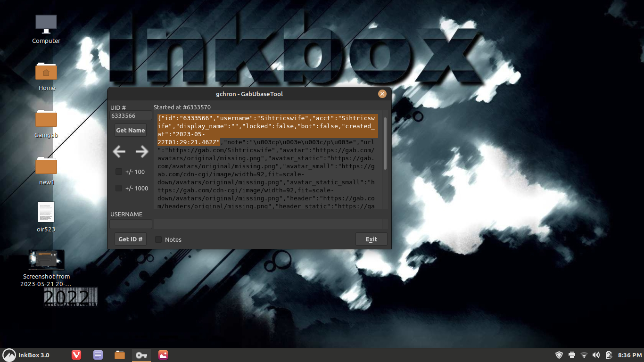This screenshot has width=644, height=362.
Task: Open the battery power tray icon
Action: 609,355
